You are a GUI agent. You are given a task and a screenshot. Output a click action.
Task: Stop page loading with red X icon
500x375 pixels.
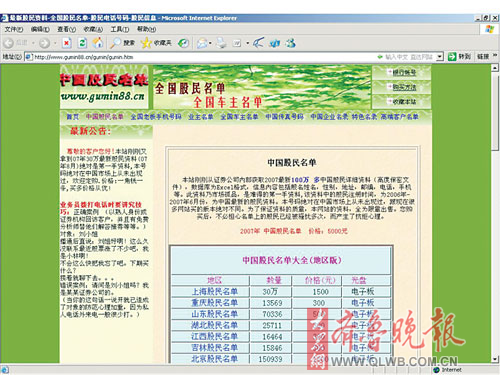point(67,43)
